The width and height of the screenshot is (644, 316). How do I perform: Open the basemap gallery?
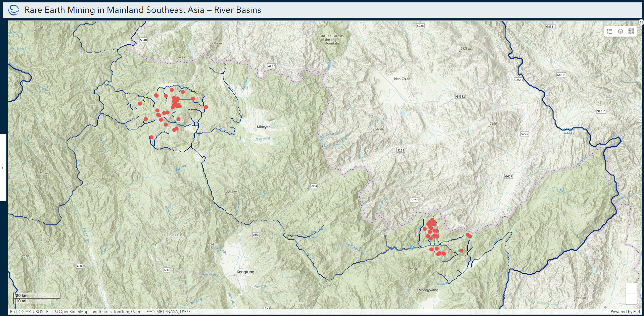(631, 31)
